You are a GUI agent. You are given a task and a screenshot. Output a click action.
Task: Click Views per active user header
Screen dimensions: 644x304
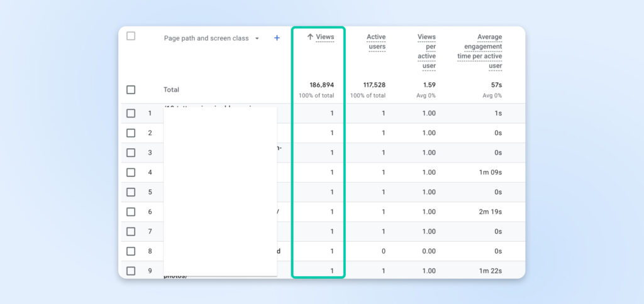(x=426, y=52)
